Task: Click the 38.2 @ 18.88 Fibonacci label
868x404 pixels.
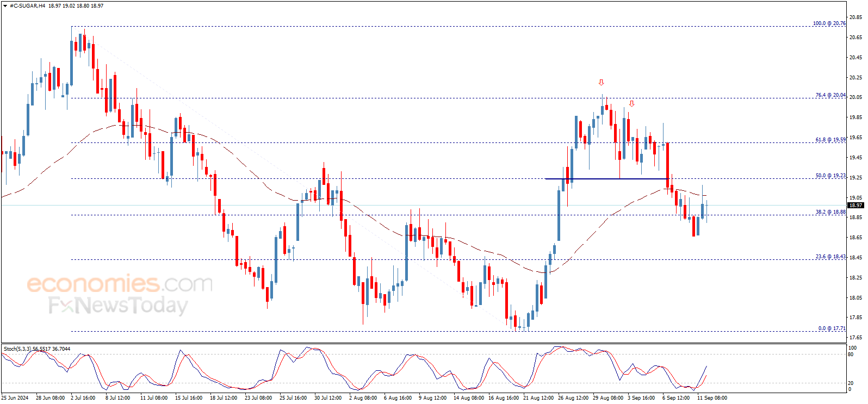Action: pyautogui.click(x=830, y=212)
